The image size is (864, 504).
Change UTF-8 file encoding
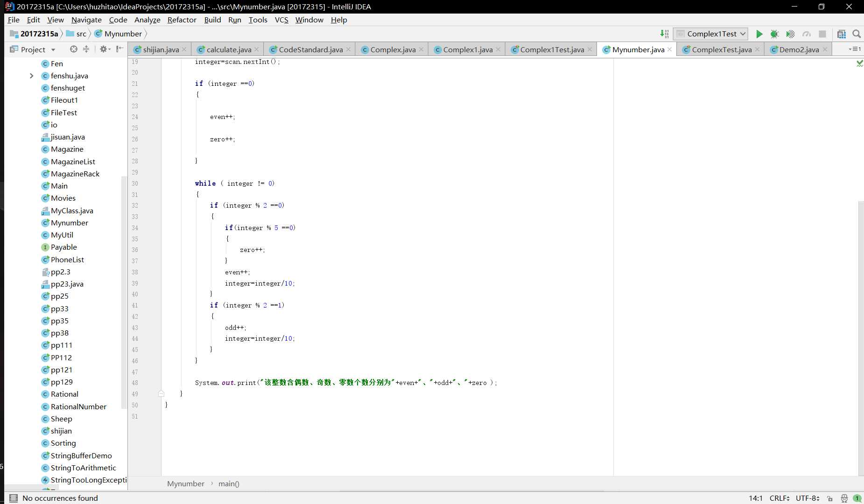tap(808, 498)
